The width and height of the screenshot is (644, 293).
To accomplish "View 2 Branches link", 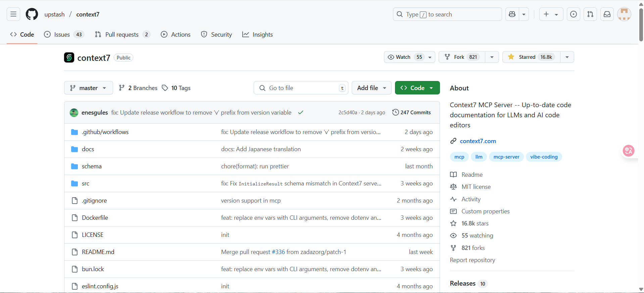I will (138, 88).
